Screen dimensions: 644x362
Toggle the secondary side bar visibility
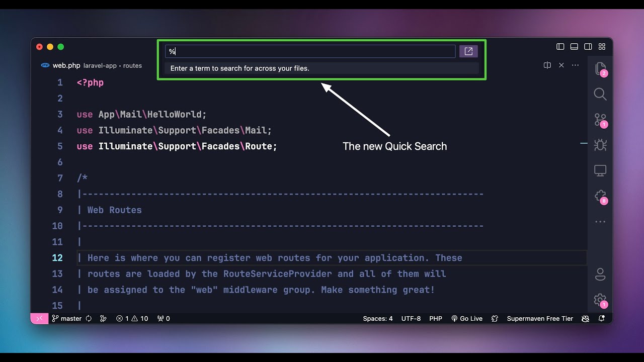click(588, 47)
